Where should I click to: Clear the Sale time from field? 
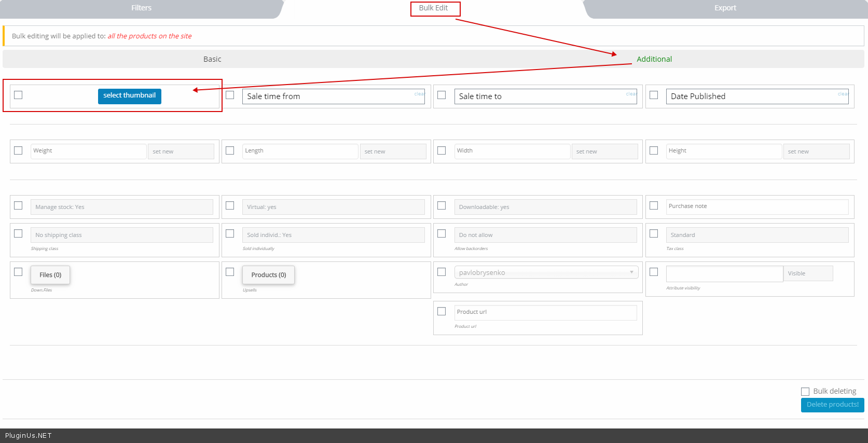pos(419,94)
